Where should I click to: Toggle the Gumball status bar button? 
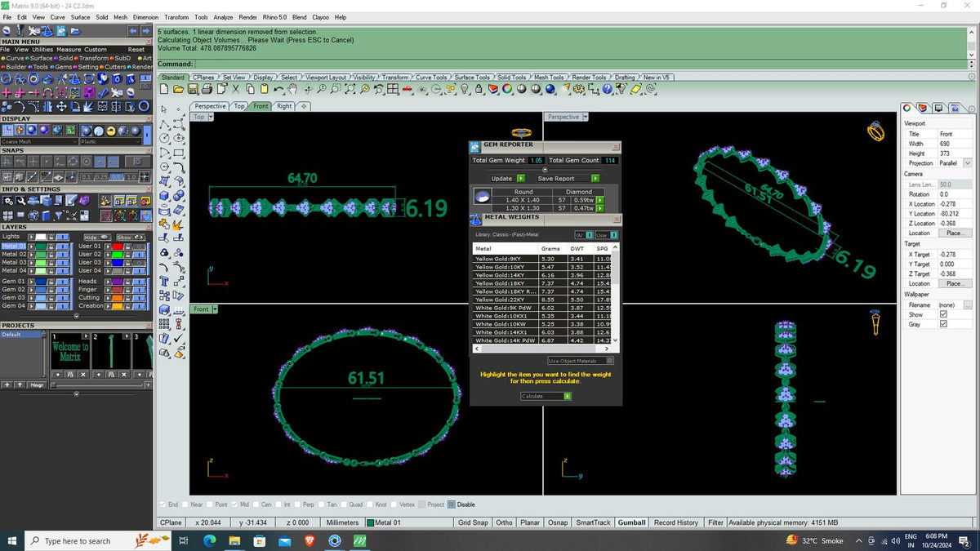[x=631, y=522]
